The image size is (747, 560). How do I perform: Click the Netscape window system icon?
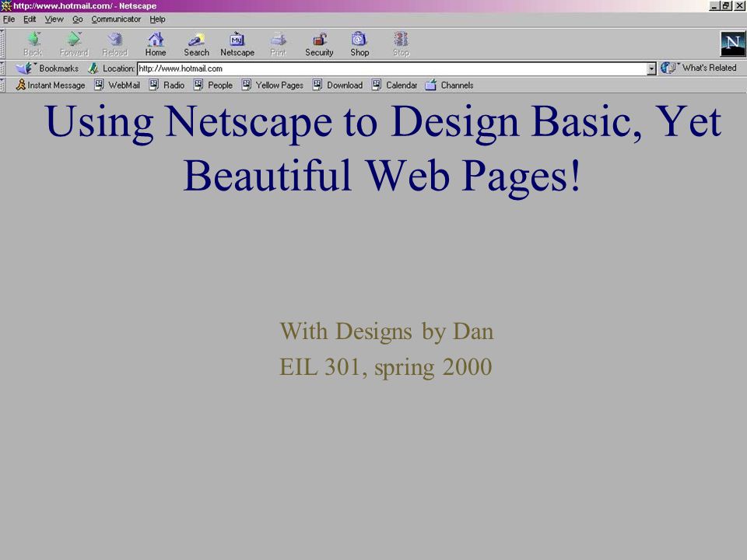click(x=6, y=6)
